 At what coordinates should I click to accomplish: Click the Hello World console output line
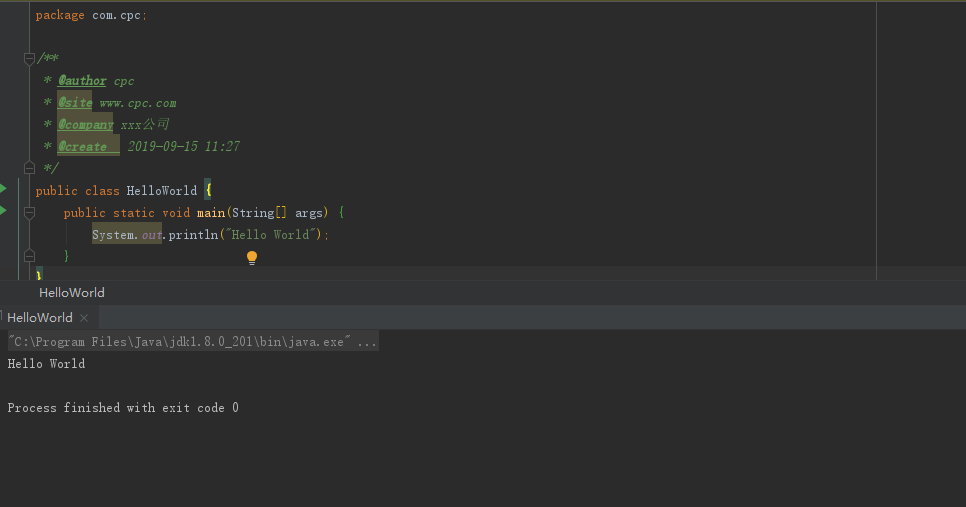tap(46, 363)
